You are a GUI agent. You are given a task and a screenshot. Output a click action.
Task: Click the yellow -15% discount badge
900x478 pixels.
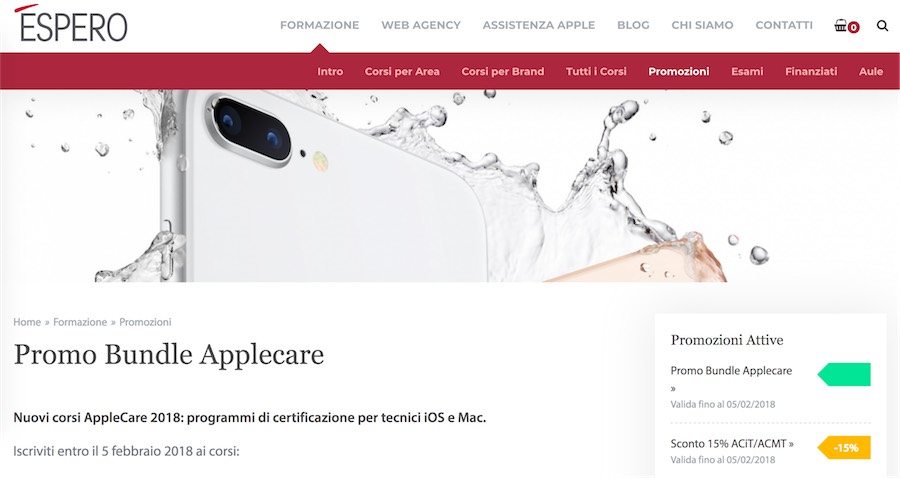coord(844,448)
